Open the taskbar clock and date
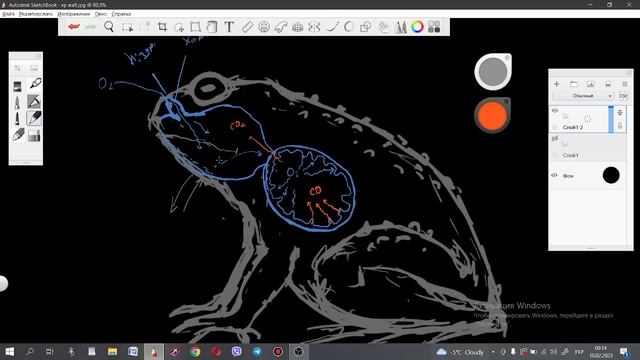 tap(600, 352)
